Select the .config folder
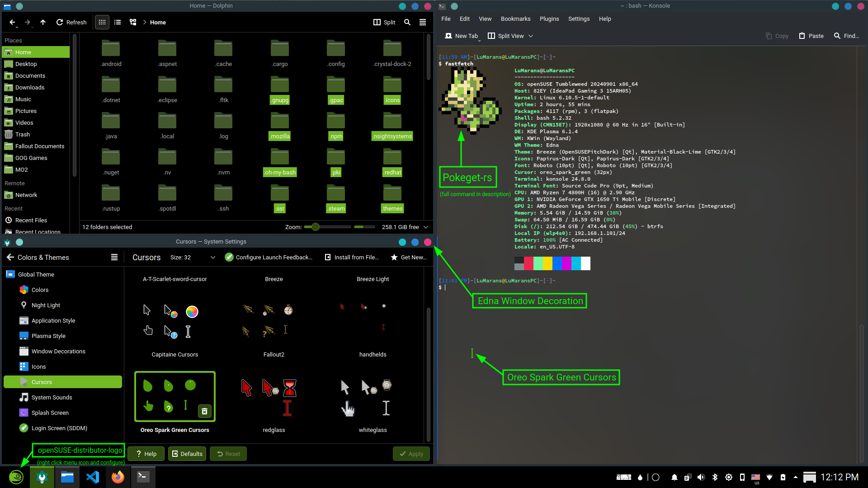This screenshot has width=868, height=488. [x=336, y=53]
